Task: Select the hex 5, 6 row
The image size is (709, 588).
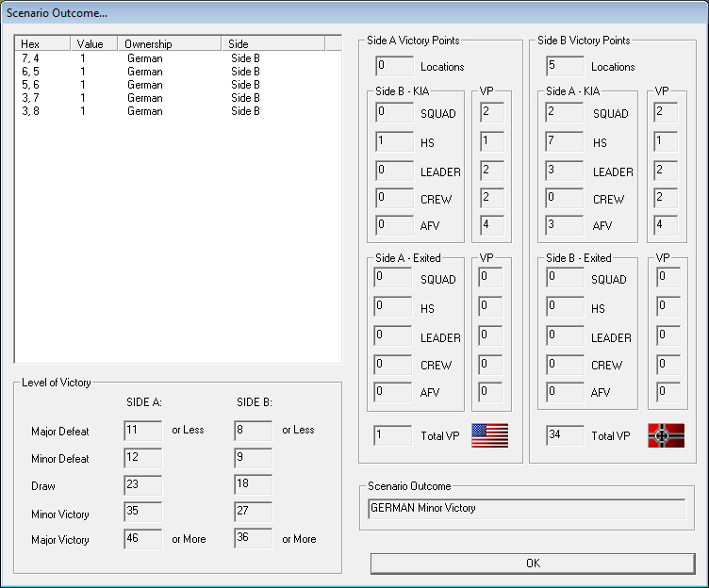Action: tap(177, 85)
